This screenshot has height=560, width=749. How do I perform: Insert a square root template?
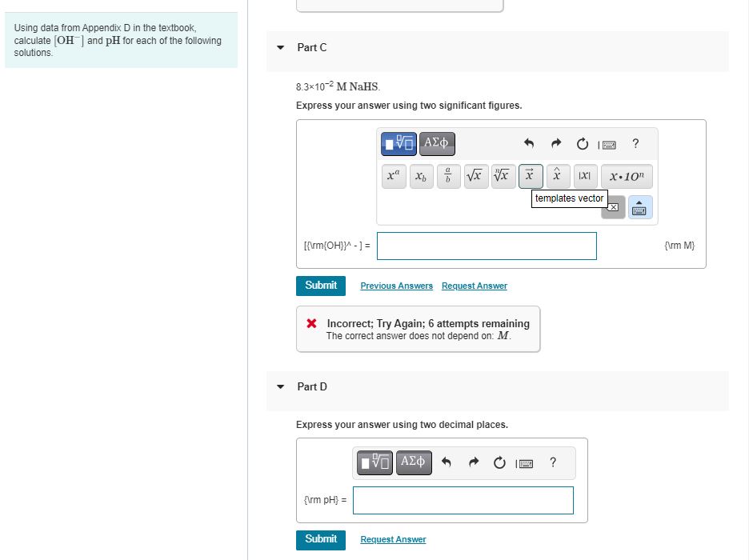click(474, 176)
